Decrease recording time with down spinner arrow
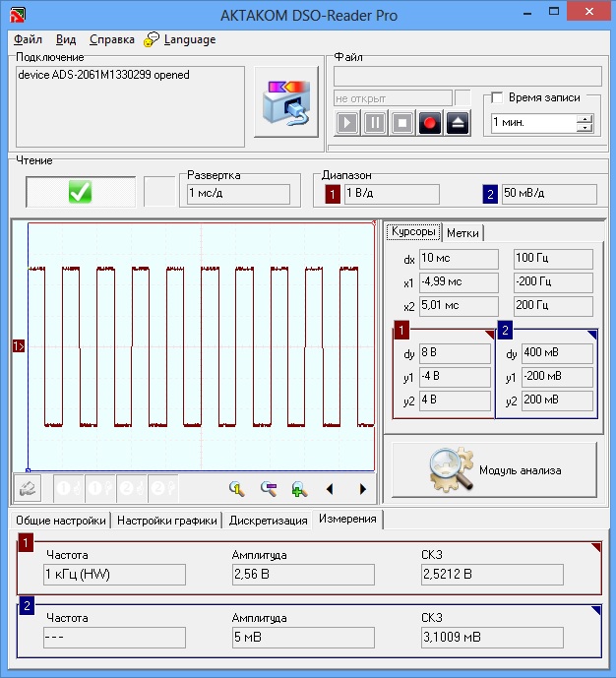 point(585,128)
